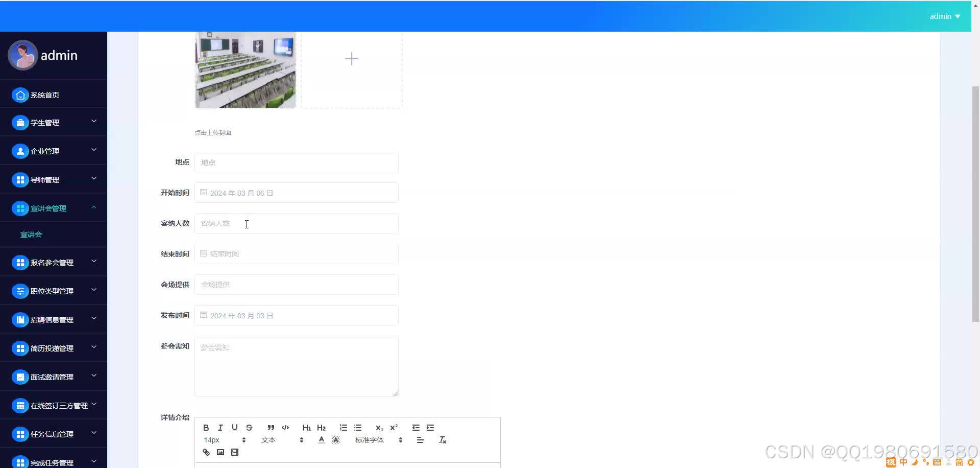Open the admin user dropdown in header
This screenshot has height=468, width=980.
click(945, 16)
